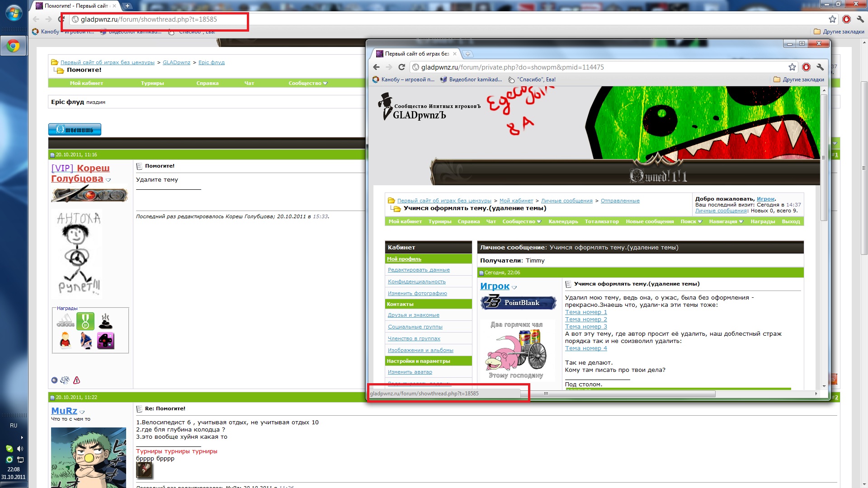Open Турниры menu item in back window
Image resolution: width=868 pixels, height=488 pixels.
tap(152, 83)
